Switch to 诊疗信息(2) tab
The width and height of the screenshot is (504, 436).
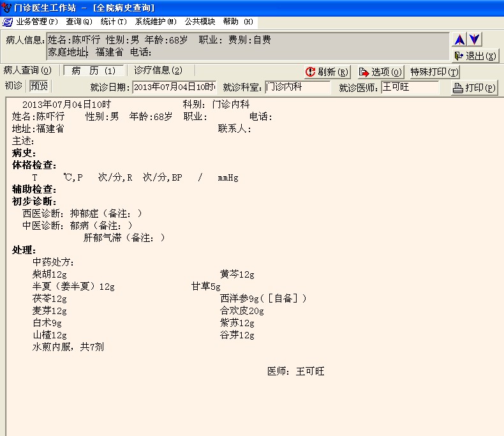pos(158,70)
